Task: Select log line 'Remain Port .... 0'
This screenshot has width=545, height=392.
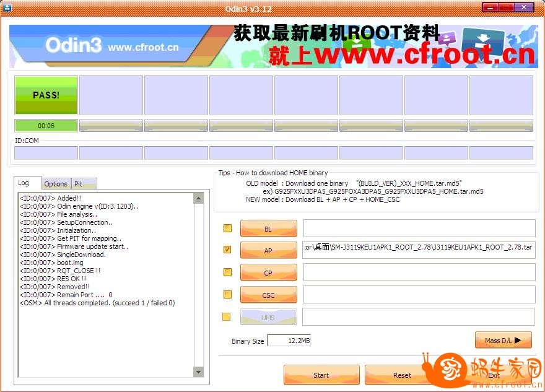Action: click(x=66, y=295)
